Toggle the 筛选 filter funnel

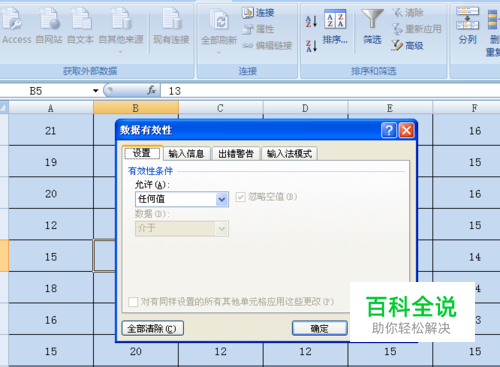[x=372, y=27]
